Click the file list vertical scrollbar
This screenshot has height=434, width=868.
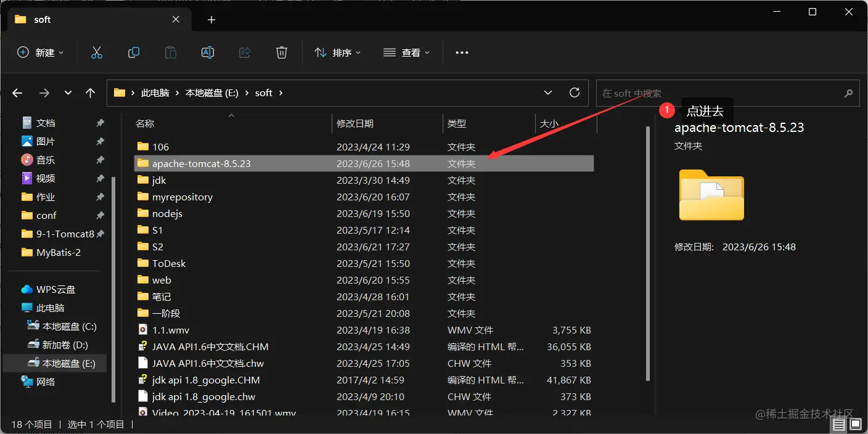click(647, 253)
